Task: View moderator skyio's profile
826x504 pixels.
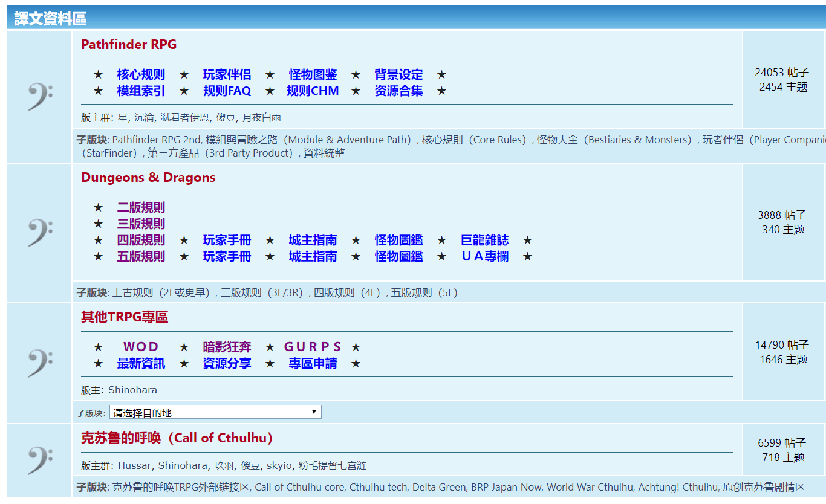Action: (279, 466)
